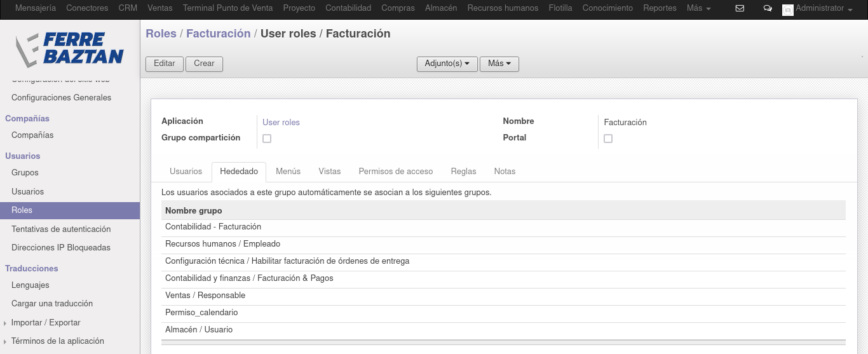The height and width of the screenshot is (354, 868).
Task: Open the Adjunto(s) dropdown
Action: coord(447,64)
